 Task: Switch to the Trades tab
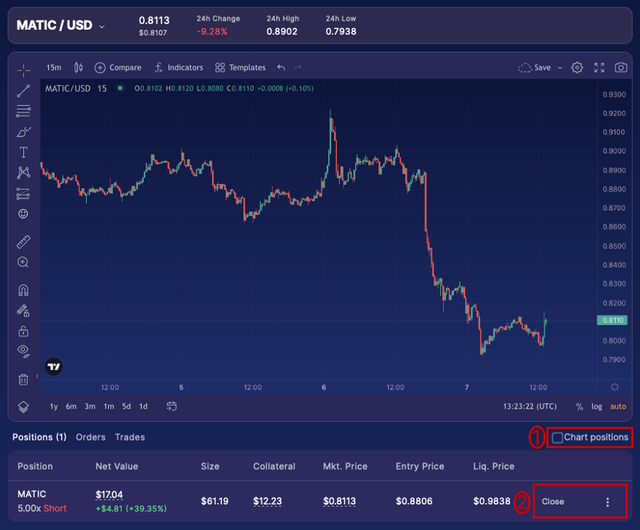click(x=130, y=437)
